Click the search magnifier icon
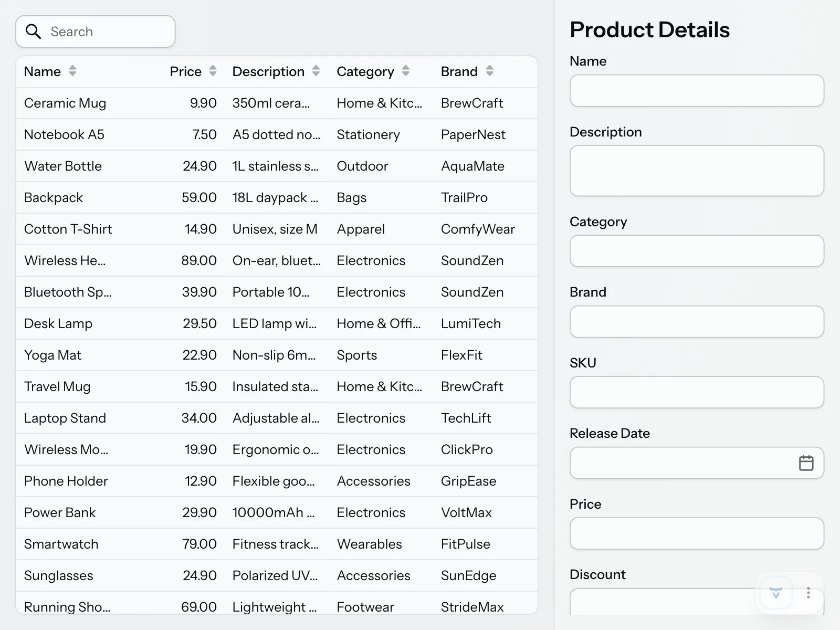Image resolution: width=840 pixels, height=630 pixels. point(33,31)
